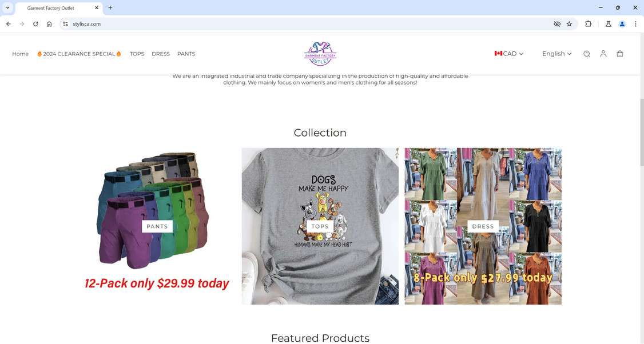
Task: Open the 2024 CLEARANCE SPECIAL menu item
Action: point(79,54)
